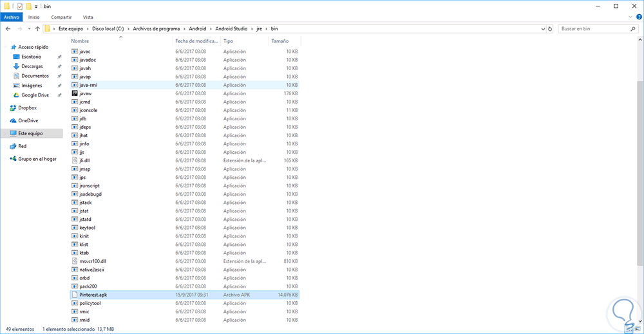644x334 pixels.
Task: Select the jconsole file row
Action: (x=184, y=110)
